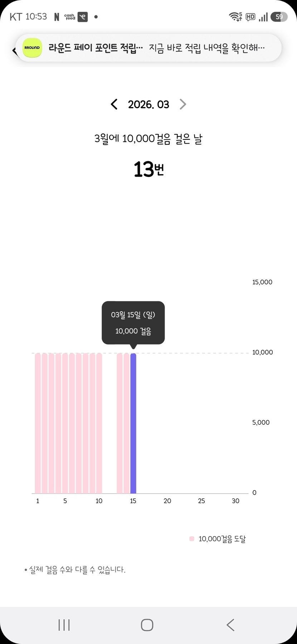Go to next month with right chevron
Viewport: 297px width, 644px height.
point(183,104)
